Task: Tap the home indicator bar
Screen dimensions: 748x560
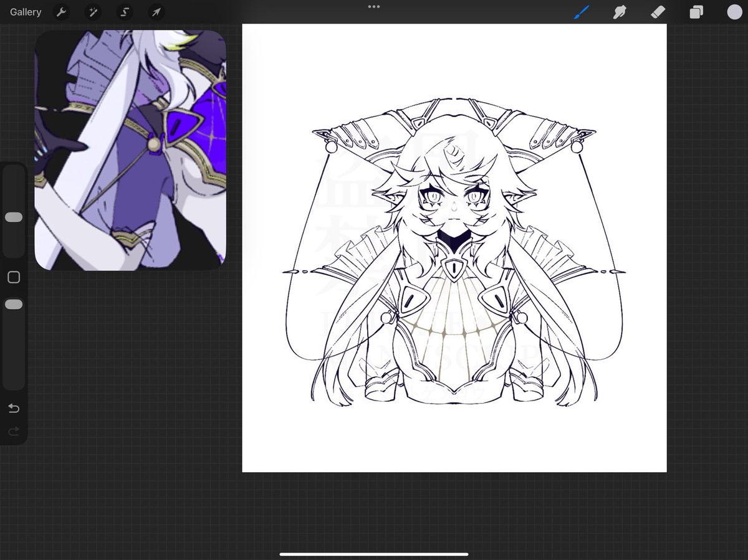Action: point(374,554)
